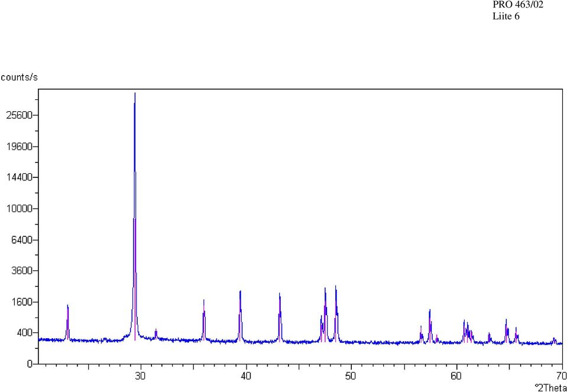Click the diffraction peak near 23°
The width and height of the screenshot is (567, 392).
(67, 322)
